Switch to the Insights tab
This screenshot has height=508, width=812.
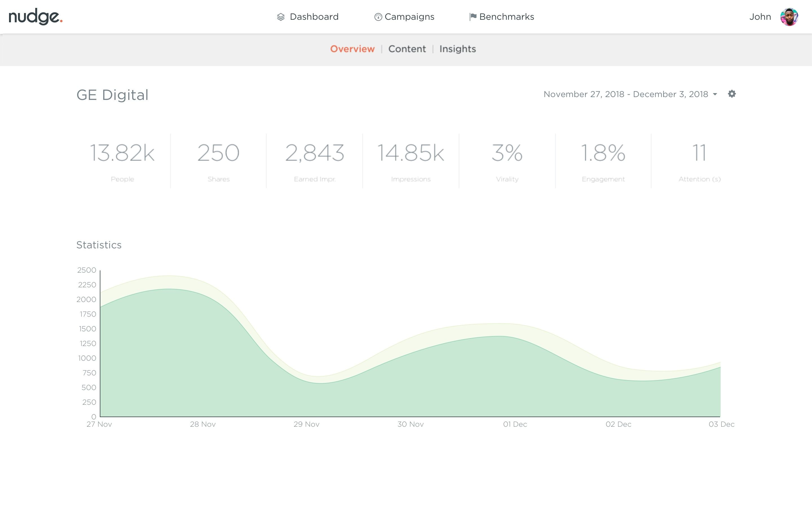[458, 49]
